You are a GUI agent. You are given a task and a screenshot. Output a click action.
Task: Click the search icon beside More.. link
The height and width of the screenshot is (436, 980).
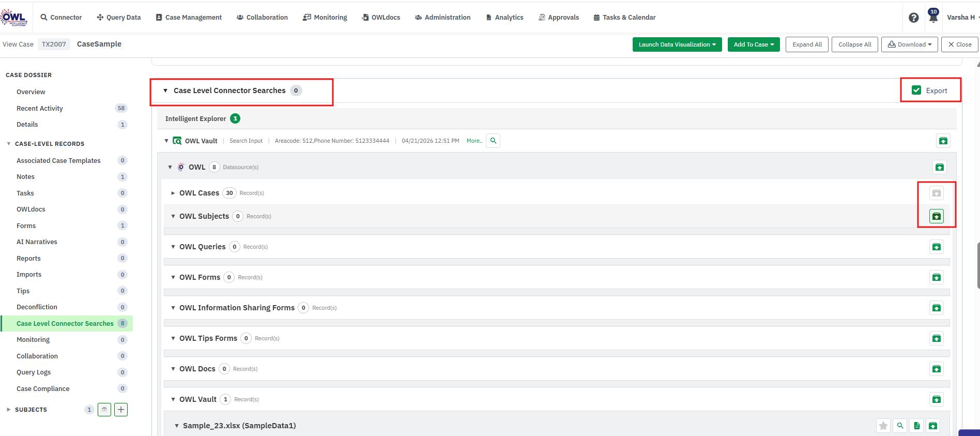point(493,141)
